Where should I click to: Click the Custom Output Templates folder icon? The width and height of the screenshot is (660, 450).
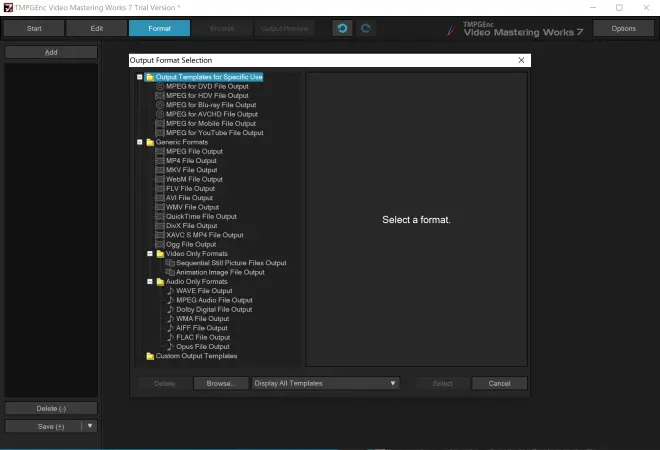150,356
